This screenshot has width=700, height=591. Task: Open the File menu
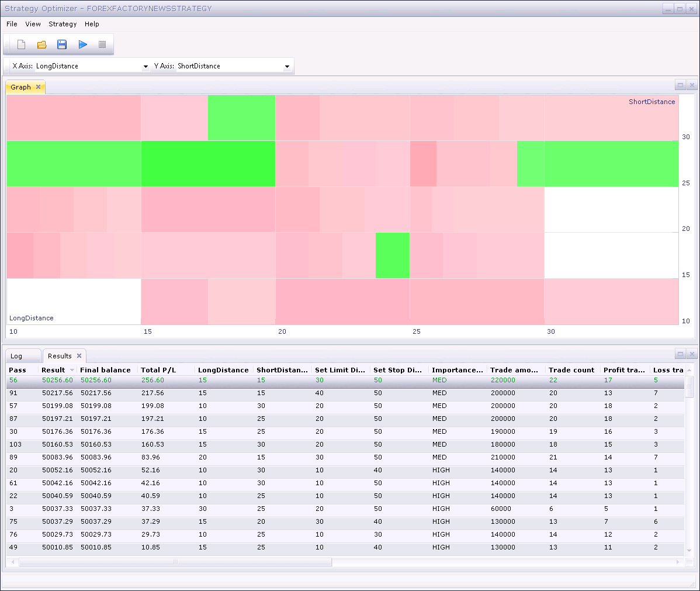[x=12, y=24]
